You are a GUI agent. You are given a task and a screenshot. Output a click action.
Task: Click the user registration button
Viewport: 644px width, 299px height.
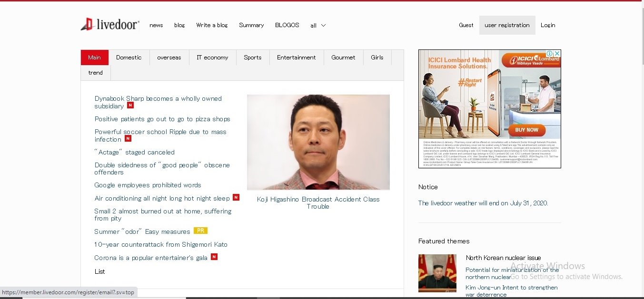coord(507,25)
